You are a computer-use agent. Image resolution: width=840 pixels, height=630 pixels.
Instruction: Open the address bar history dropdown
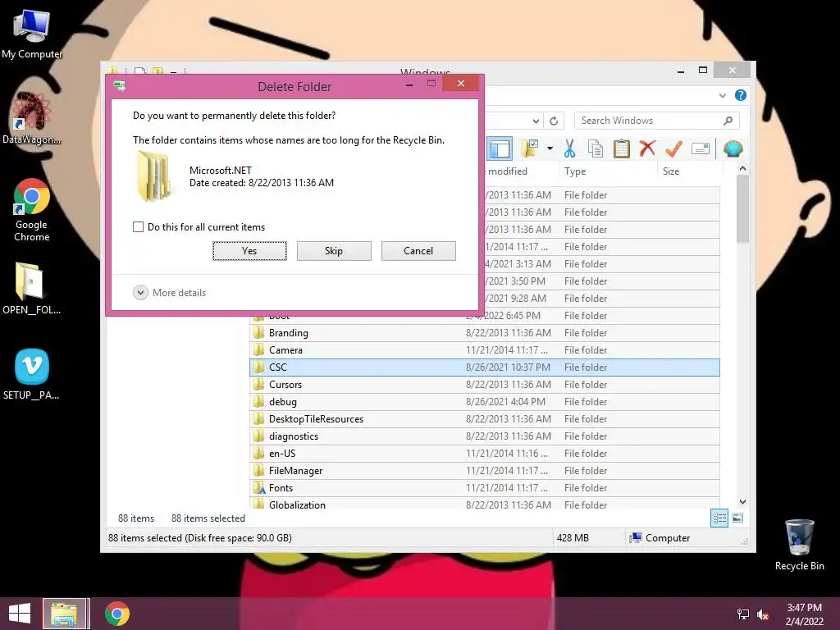(x=536, y=121)
